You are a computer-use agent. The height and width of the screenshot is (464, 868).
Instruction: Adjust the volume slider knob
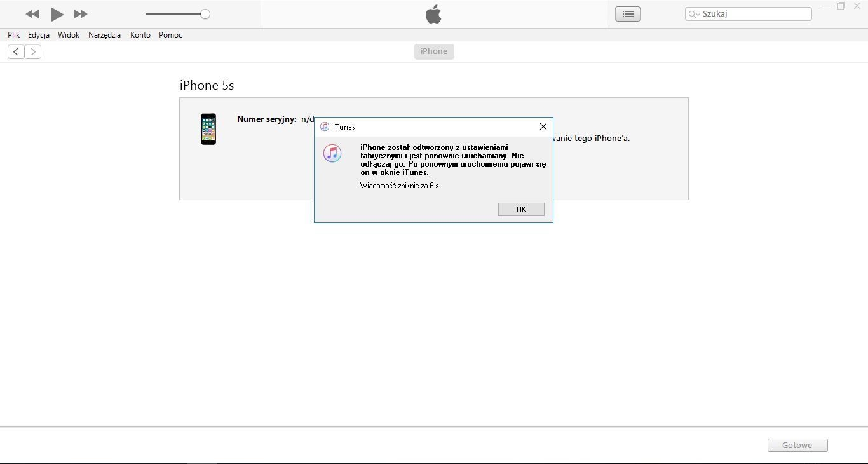(x=205, y=14)
